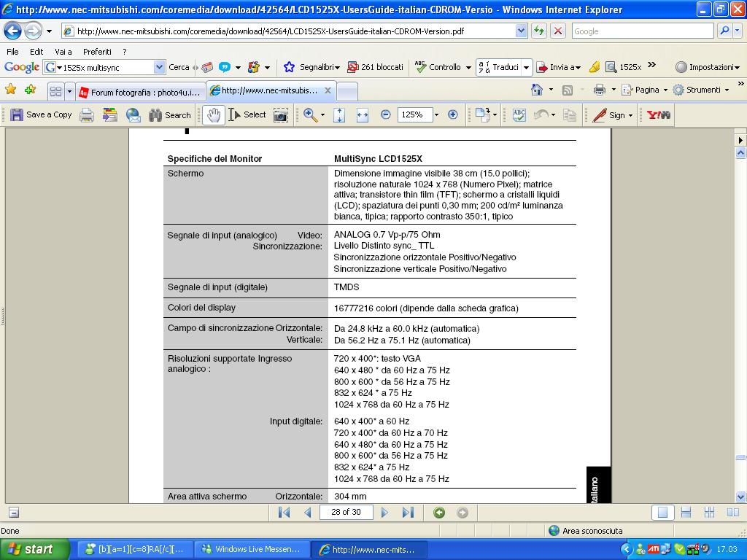This screenshot has height=560, width=747.
Task: Activate the Snapshot camera tool
Action: click(281, 114)
